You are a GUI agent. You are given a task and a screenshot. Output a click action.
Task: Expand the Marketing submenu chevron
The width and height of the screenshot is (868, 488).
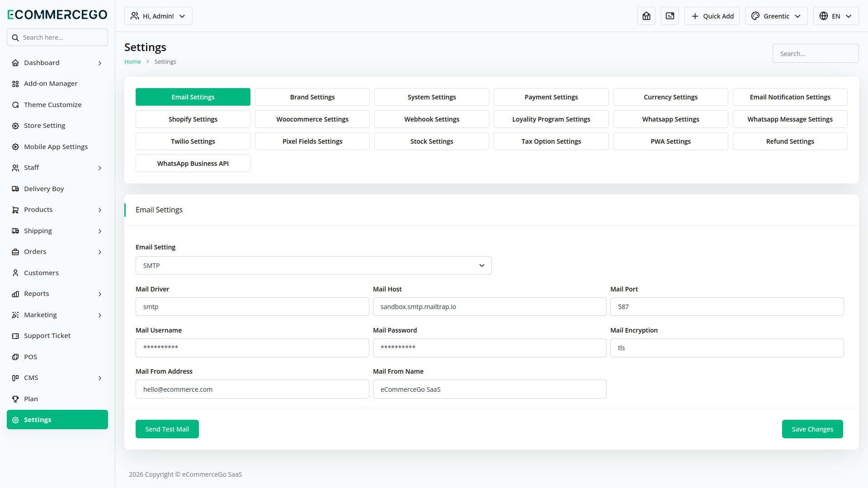pyautogui.click(x=99, y=315)
